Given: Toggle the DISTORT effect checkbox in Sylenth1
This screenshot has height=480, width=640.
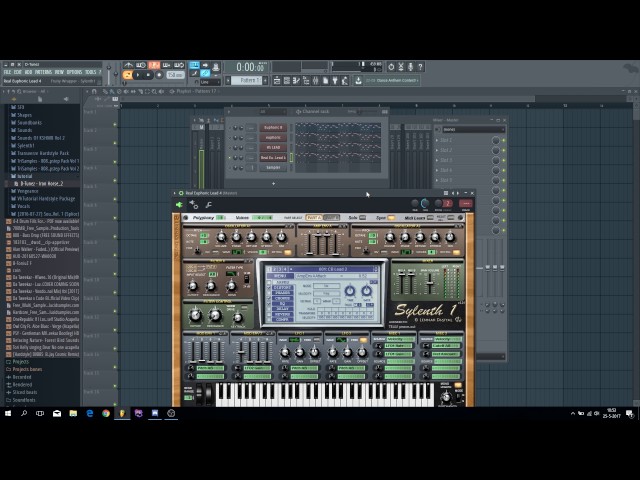Looking at the screenshot, I should (x=269, y=288).
